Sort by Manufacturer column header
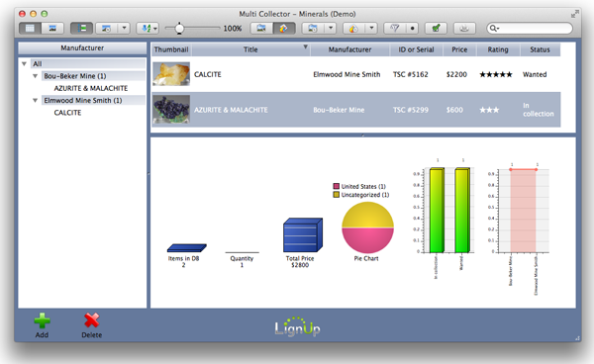The height and width of the screenshot is (364, 594). [x=349, y=49]
